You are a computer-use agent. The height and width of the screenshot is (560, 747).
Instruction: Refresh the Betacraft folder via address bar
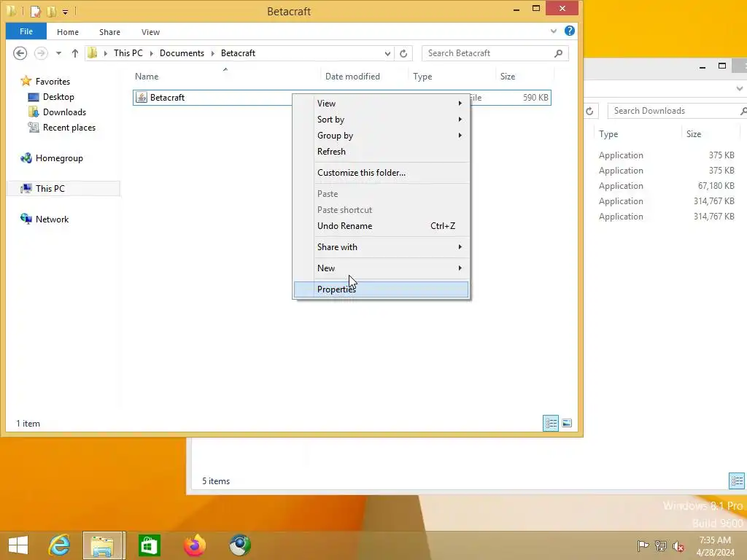(x=403, y=53)
